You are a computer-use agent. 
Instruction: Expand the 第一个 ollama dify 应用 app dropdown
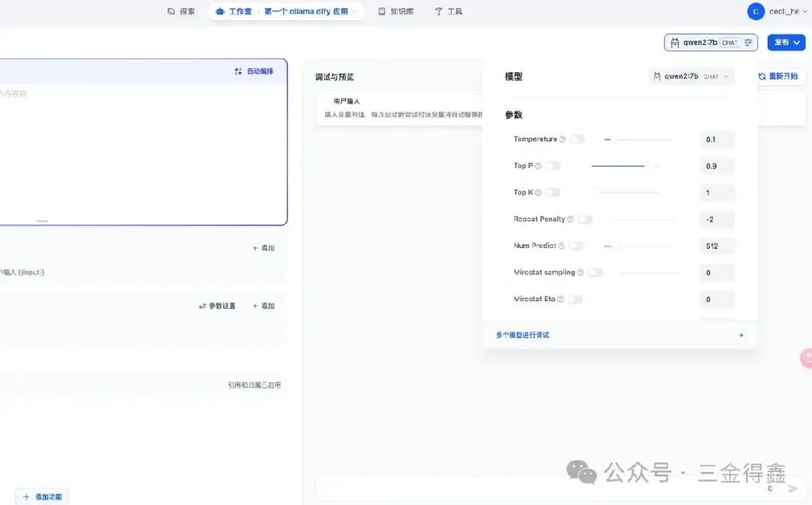pos(356,11)
